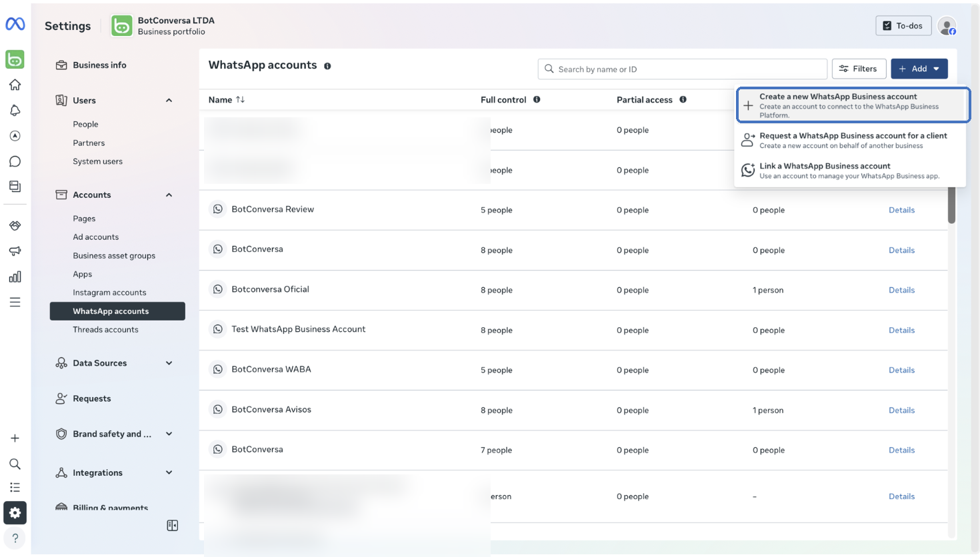980x557 pixels.
Task: Click the Test WhatsApp Business Account name
Action: pos(298,329)
